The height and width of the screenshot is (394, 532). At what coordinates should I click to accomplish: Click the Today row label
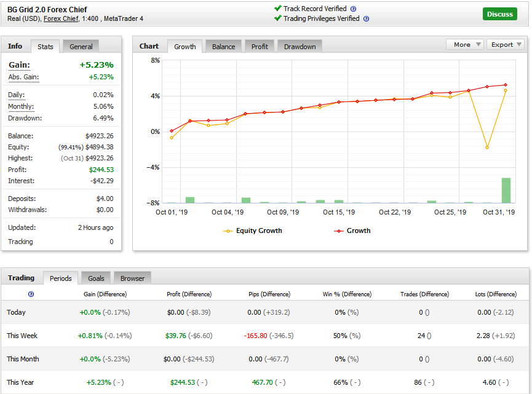[x=16, y=312]
